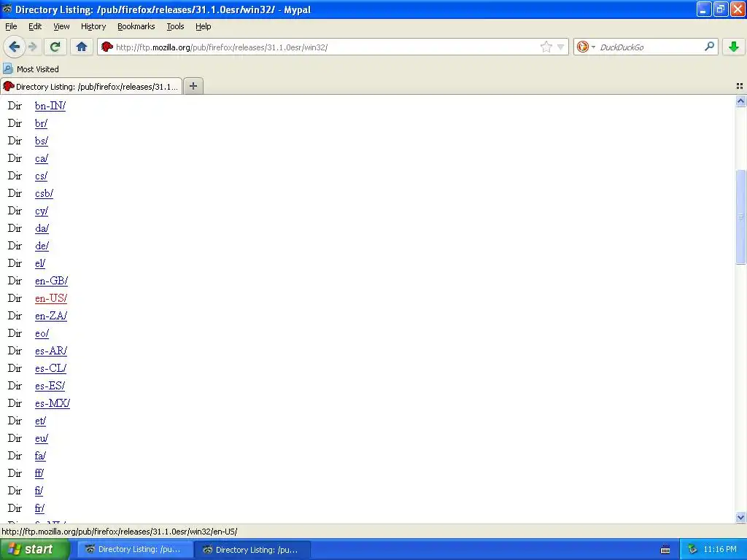Switch to second Directory Listing taskbar window
The image size is (747, 560).
pos(253,550)
